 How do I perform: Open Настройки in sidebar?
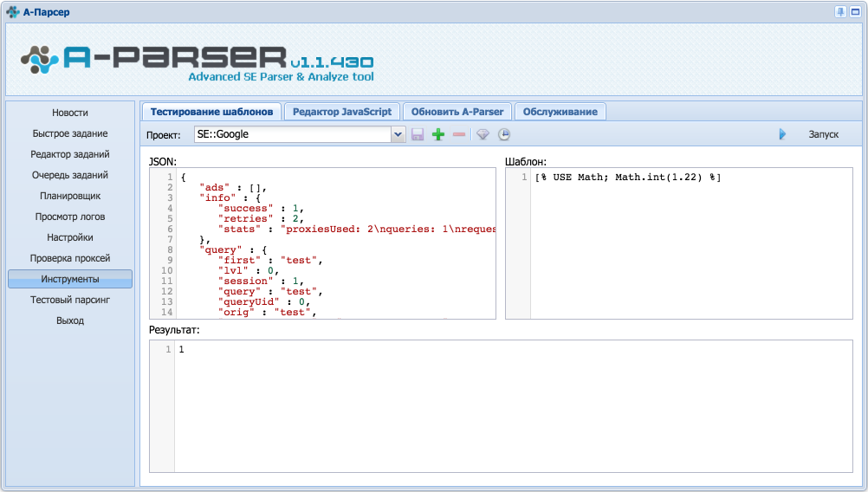70,237
